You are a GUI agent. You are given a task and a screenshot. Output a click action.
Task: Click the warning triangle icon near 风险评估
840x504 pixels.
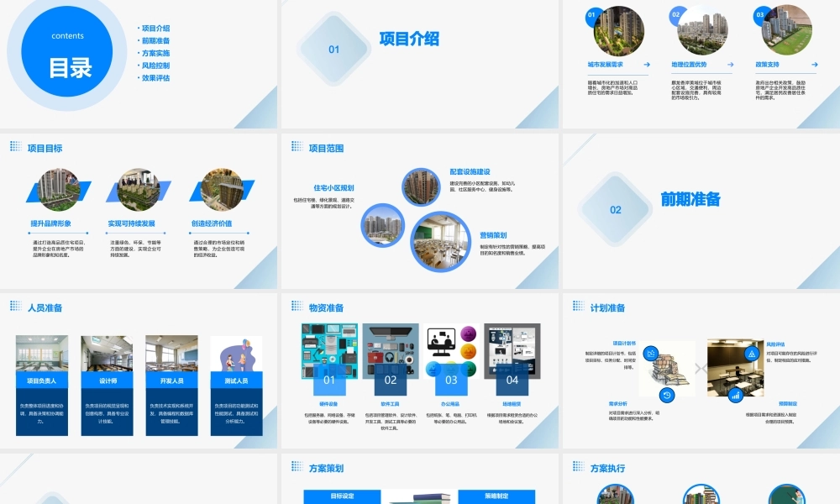click(x=752, y=354)
